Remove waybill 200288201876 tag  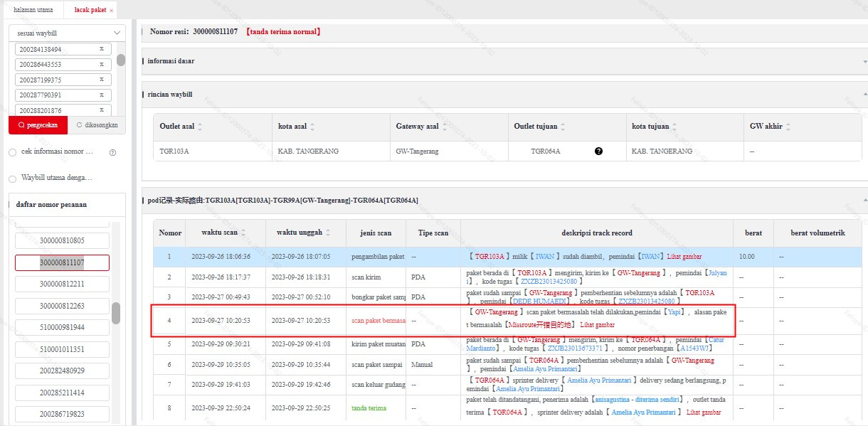coord(102,110)
